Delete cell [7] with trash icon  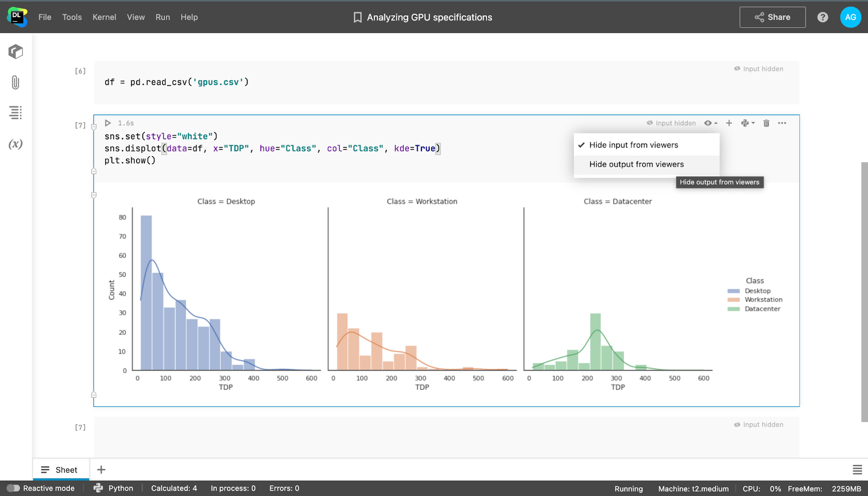[x=766, y=123]
